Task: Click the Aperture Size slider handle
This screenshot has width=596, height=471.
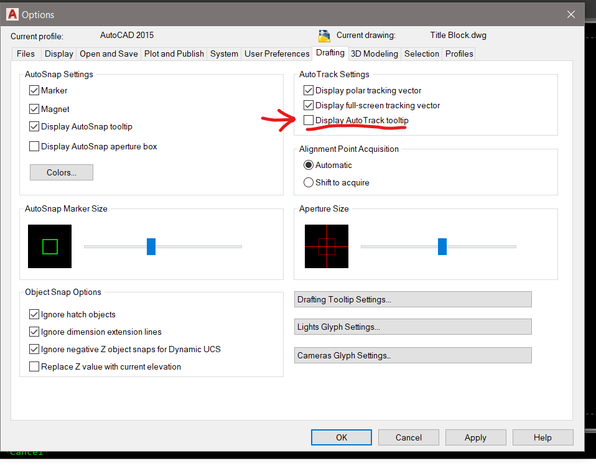Action: [442, 246]
